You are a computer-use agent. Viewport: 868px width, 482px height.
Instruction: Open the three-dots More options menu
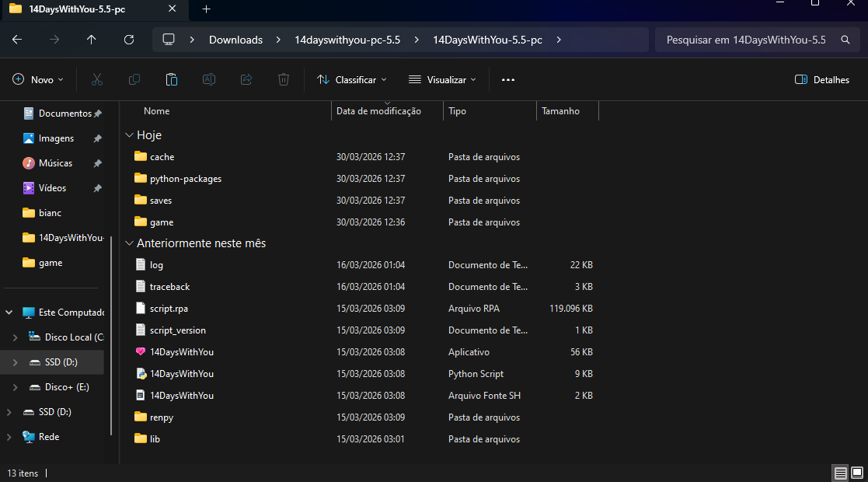[x=508, y=79]
